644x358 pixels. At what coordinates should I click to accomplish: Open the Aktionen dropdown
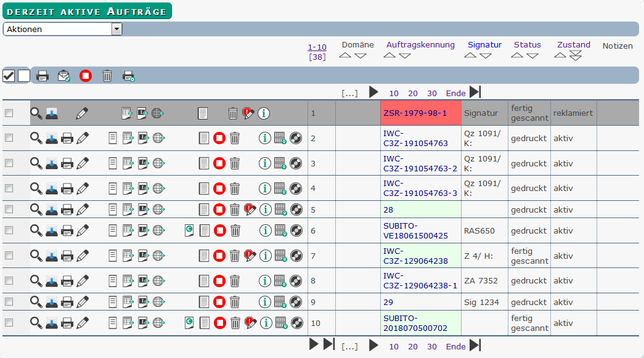click(x=62, y=29)
